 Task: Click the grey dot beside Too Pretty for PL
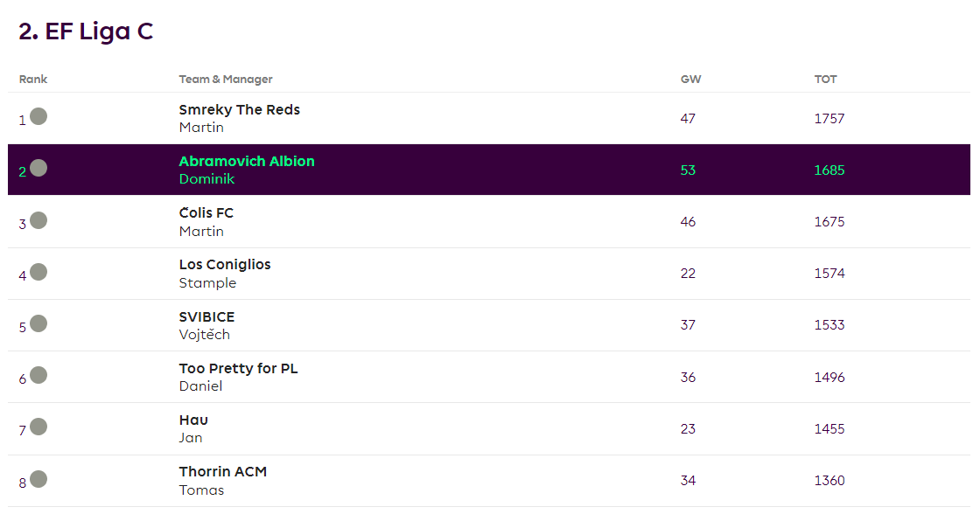[x=38, y=375]
